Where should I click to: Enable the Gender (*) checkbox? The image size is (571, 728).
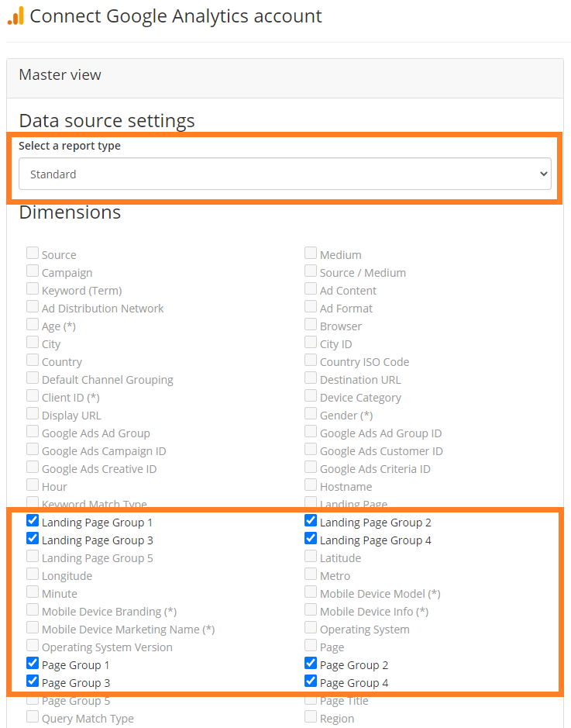pos(311,413)
